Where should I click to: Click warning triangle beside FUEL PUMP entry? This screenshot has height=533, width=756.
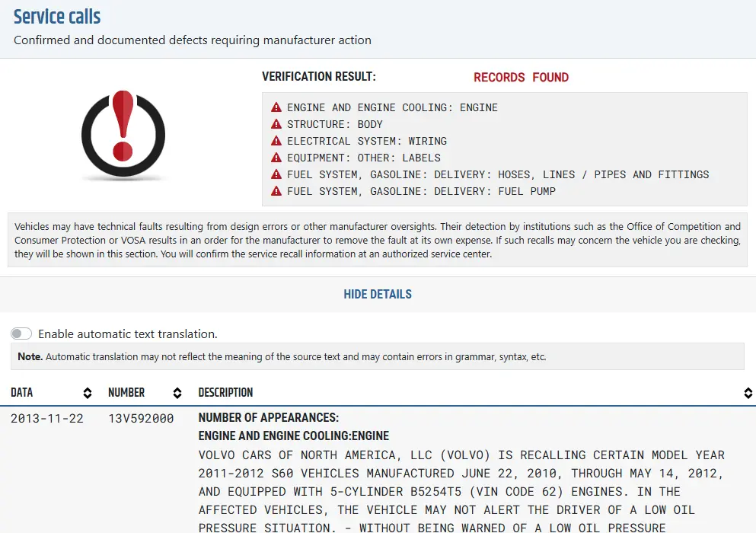(276, 191)
